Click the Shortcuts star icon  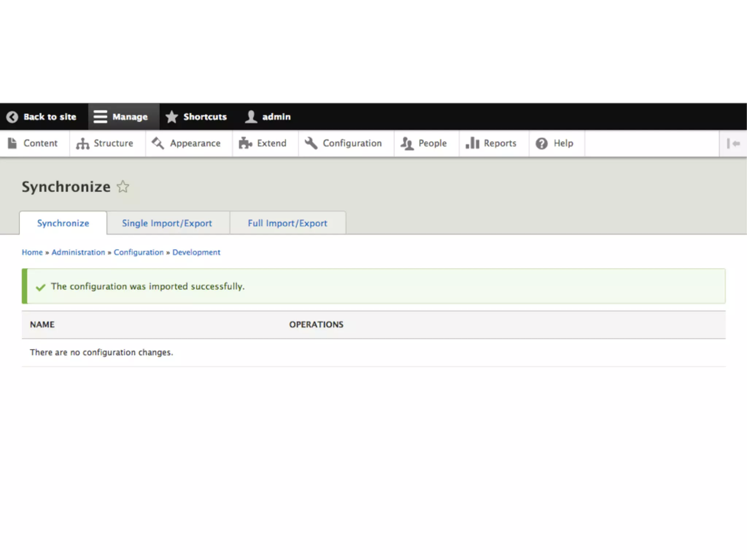[171, 117]
